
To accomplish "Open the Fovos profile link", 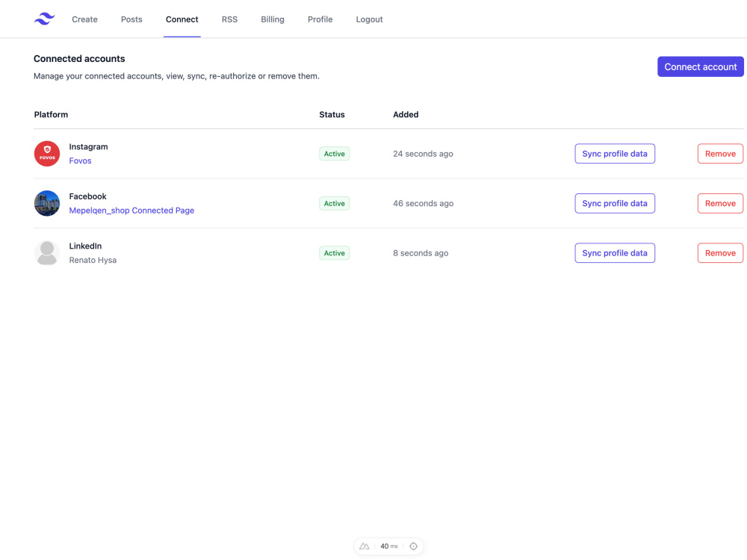I will [x=80, y=161].
